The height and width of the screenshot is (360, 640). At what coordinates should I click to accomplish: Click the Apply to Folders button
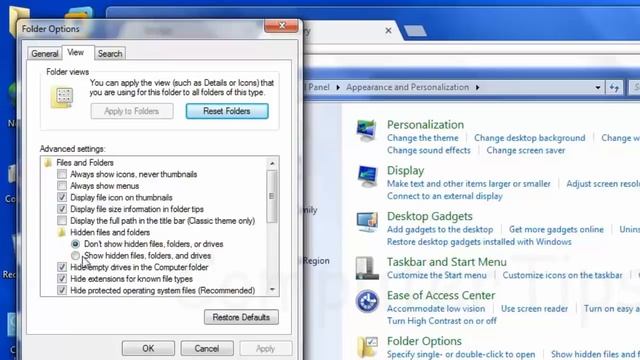click(x=132, y=111)
